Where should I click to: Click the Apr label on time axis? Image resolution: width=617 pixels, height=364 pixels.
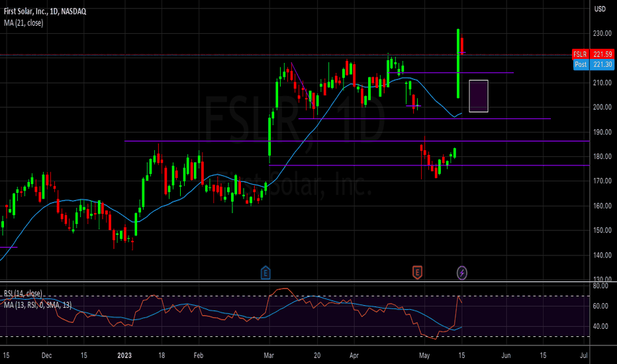coord(354,355)
